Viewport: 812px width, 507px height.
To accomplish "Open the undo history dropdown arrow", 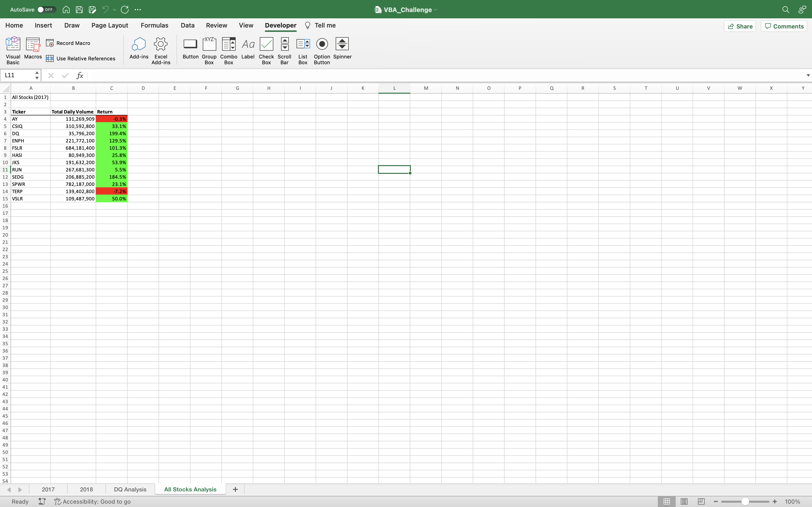I will tap(114, 9).
